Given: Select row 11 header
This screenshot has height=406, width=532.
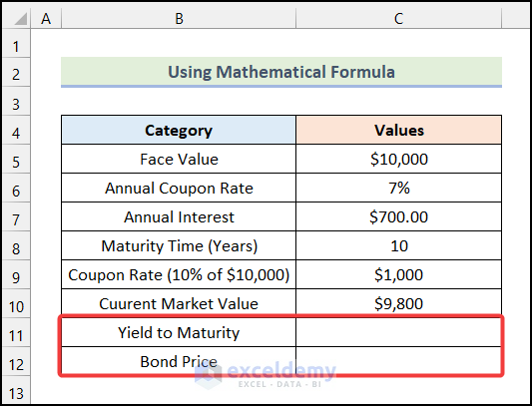Looking at the screenshot, I should click(16, 335).
